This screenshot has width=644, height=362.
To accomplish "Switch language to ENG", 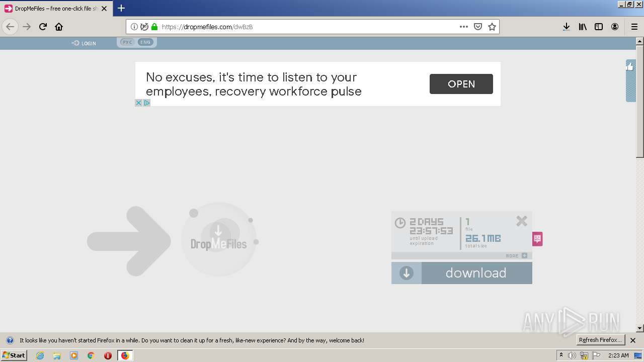I will tap(145, 42).
